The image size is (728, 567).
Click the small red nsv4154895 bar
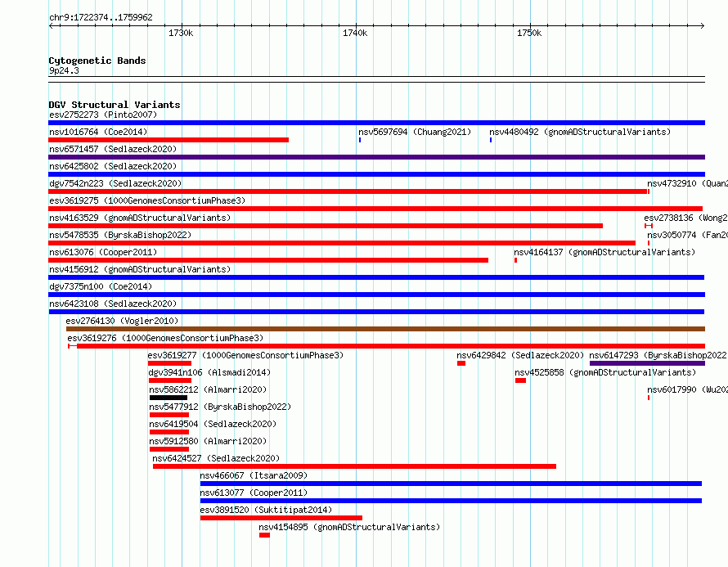[265, 535]
